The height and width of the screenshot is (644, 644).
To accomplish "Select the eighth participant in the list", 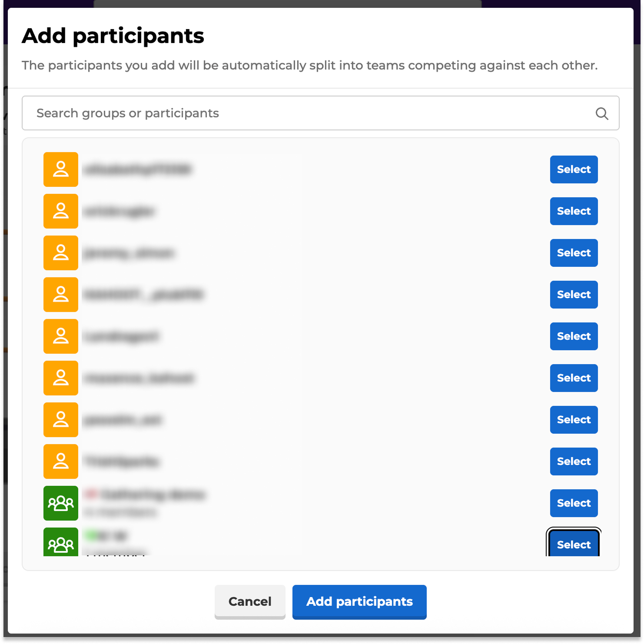I will pyautogui.click(x=574, y=461).
